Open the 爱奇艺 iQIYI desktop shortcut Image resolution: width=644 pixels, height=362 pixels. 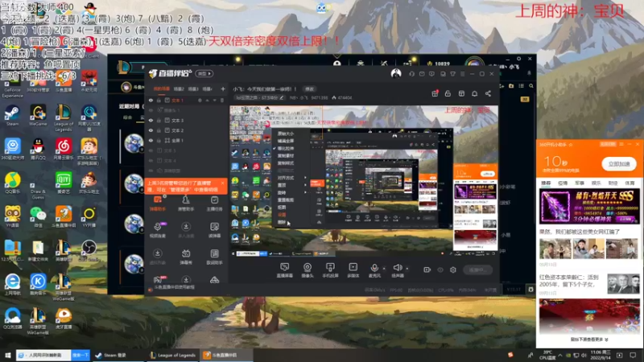tap(64, 183)
